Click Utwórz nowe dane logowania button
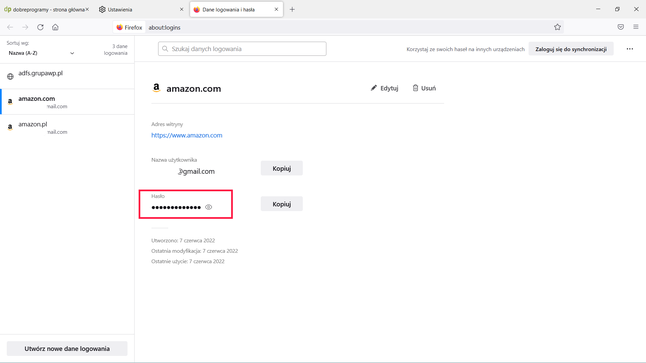Screen dimensions: 646x363 tap(67, 349)
